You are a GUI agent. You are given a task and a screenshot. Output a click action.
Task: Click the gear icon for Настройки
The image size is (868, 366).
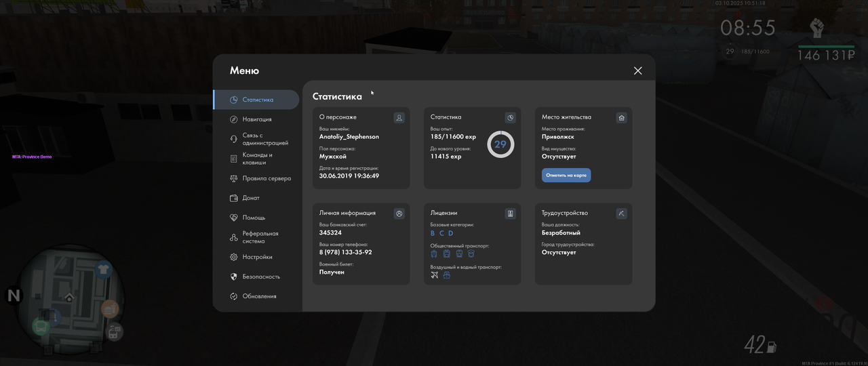pos(233,257)
